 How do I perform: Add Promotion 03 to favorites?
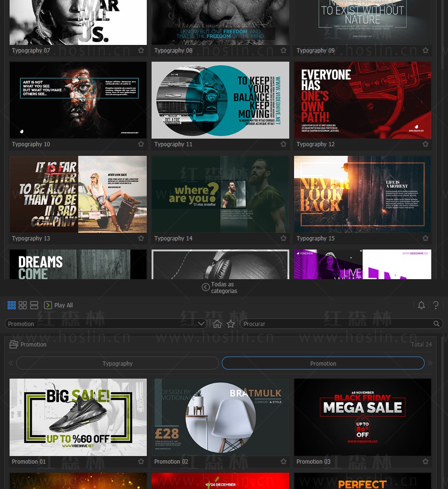(x=426, y=461)
